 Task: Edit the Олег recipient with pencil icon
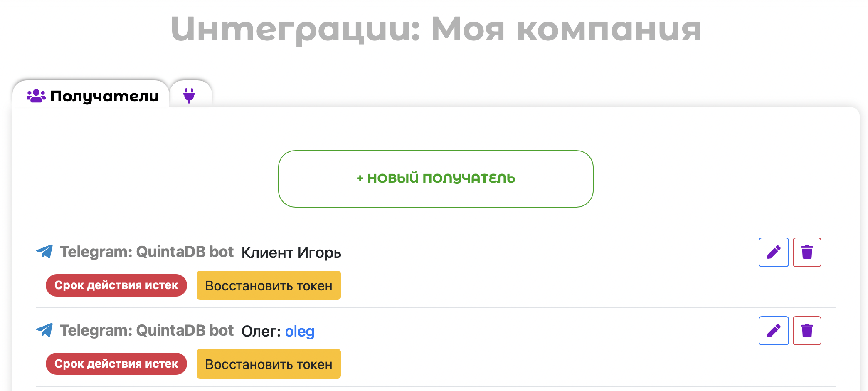(773, 331)
